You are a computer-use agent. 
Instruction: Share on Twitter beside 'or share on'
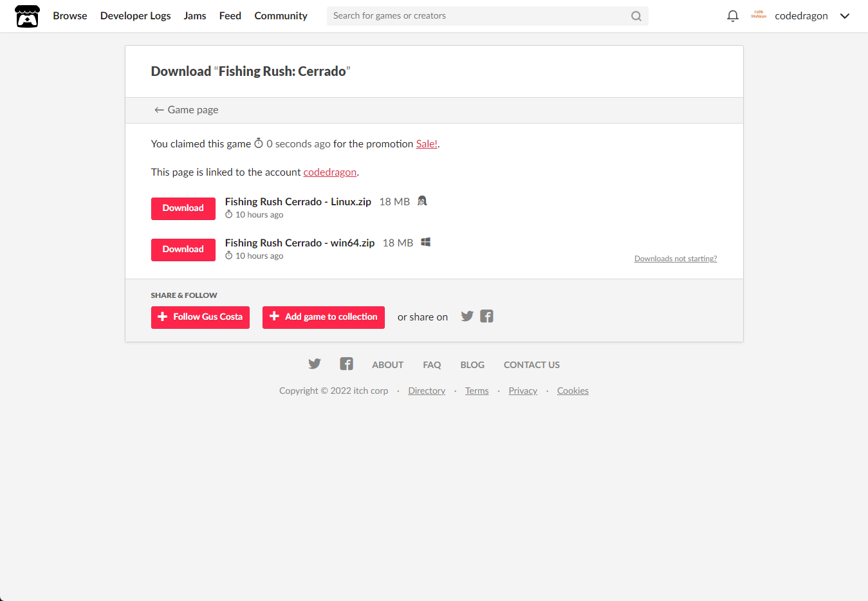[467, 316]
